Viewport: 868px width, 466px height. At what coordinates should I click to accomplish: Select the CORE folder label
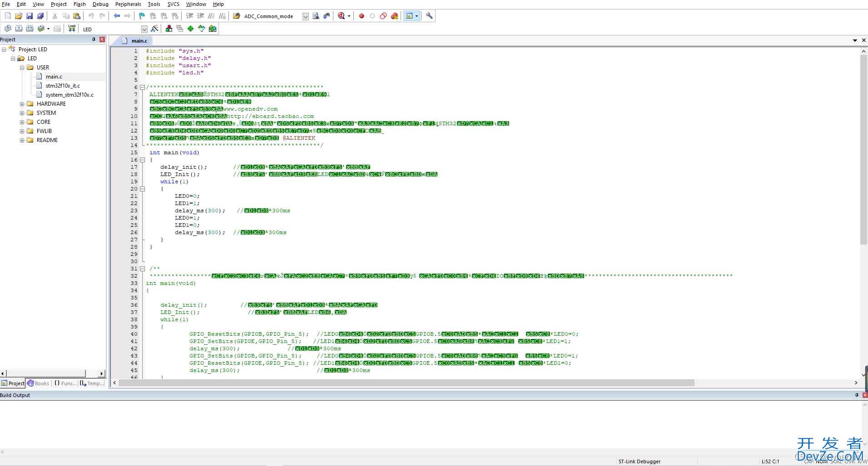point(44,122)
